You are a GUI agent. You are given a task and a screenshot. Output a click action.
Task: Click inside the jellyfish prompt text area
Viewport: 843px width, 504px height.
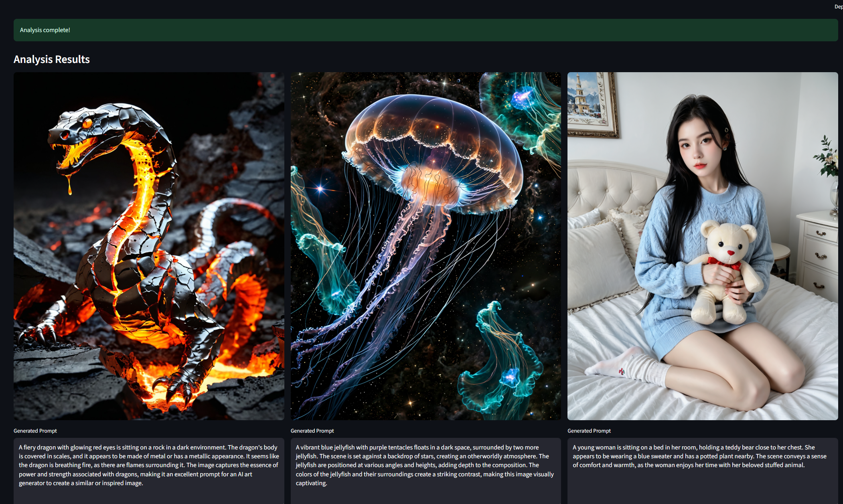pos(426,469)
